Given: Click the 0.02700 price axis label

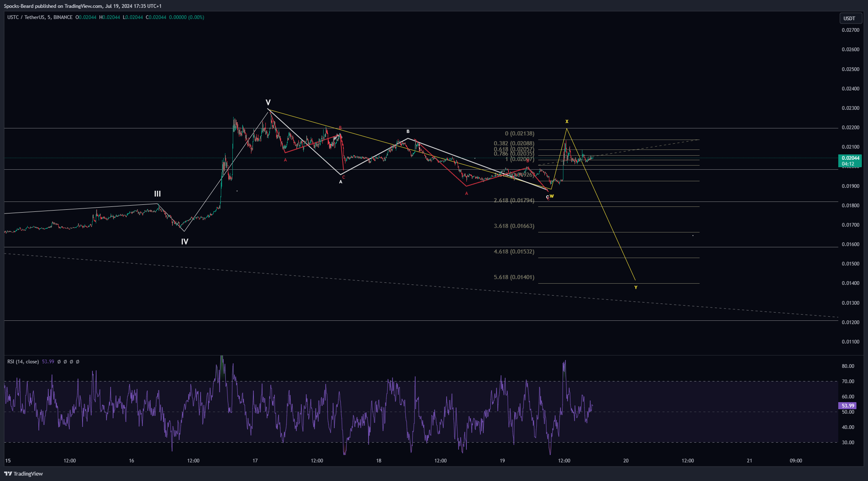Looking at the screenshot, I should (x=850, y=30).
